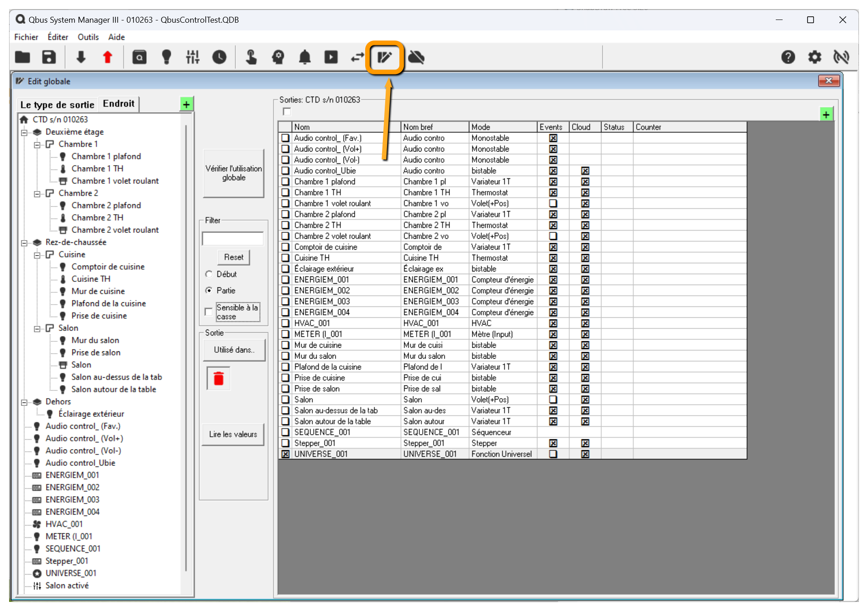Click the crossed-out cloud toolbar icon
The height and width of the screenshot is (611, 868).
coord(416,57)
